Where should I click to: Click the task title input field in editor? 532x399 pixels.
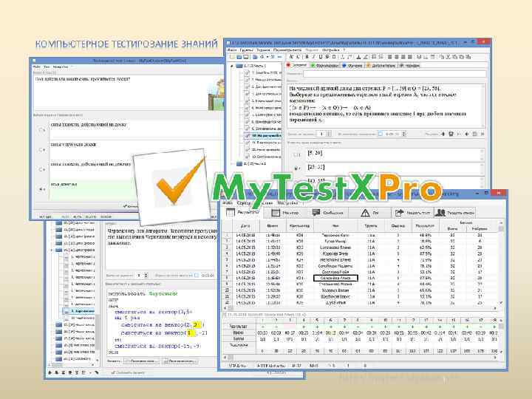click(x=395, y=73)
